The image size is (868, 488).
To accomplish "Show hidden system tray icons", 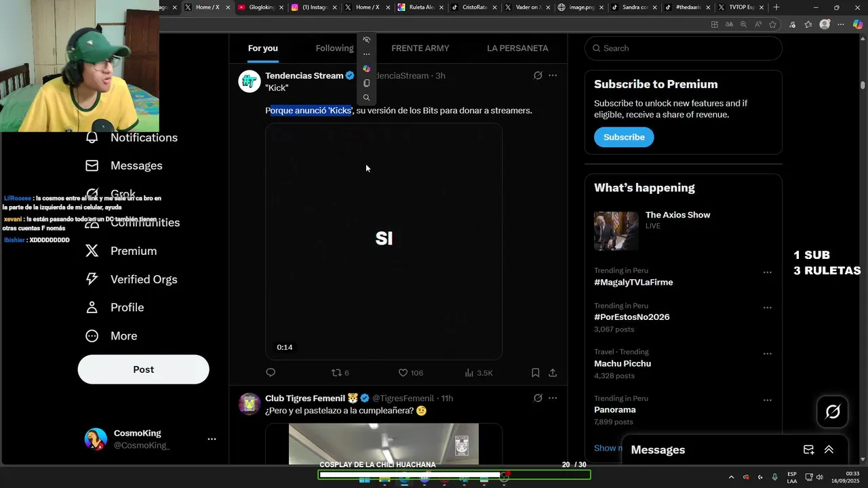I will 731,477.
